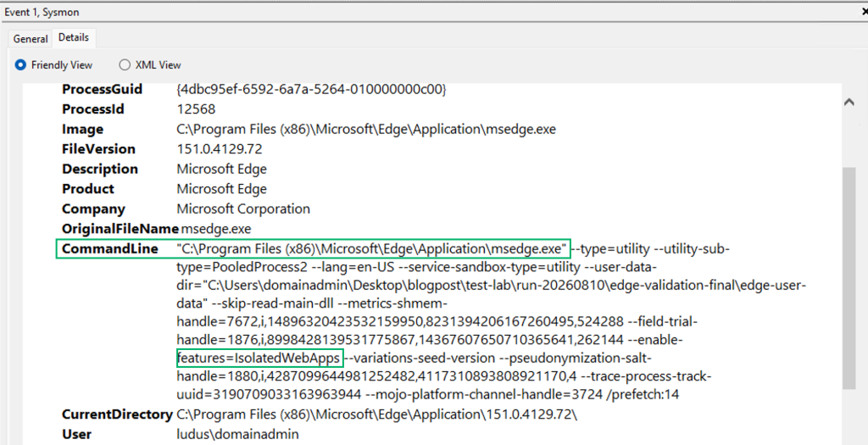Image resolution: width=868 pixels, height=445 pixels.
Task: Click the ProcessGuid value {4dbc95ef-6592-6a7a-5264-010000000c00}
Action: 311,89
